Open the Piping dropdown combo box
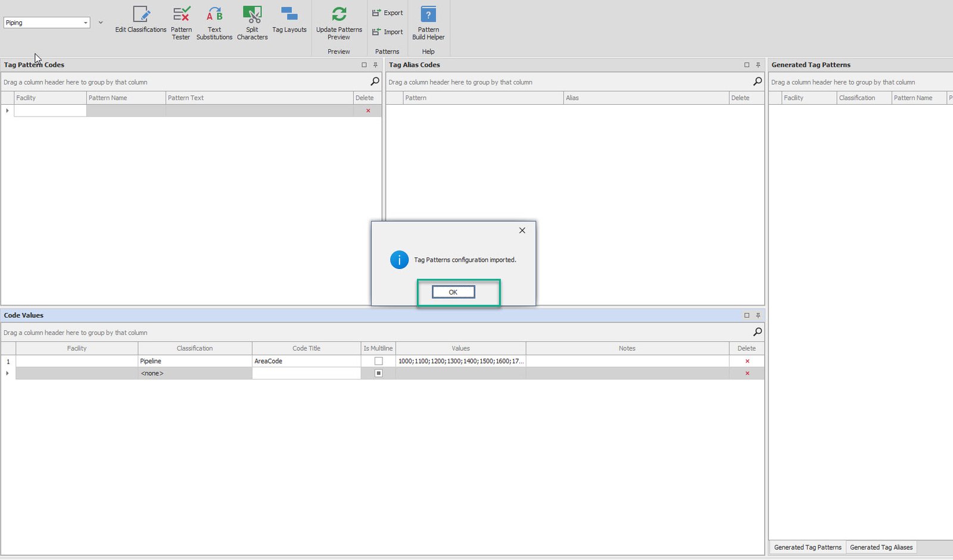953x560 pixels. coord(46,23)
